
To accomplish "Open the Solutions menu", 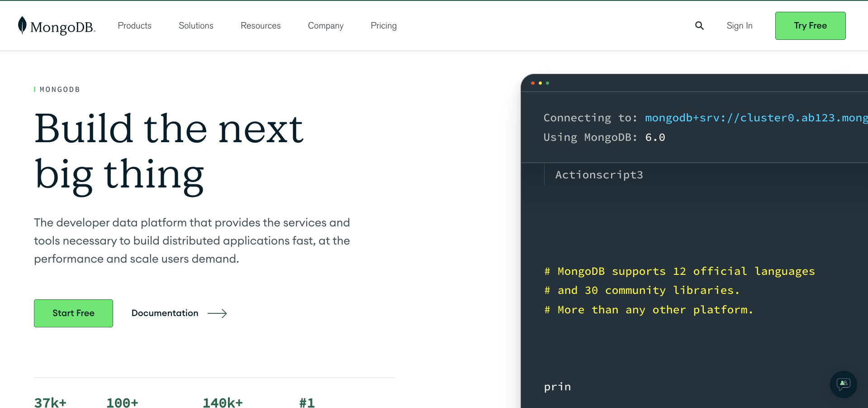I will click(x=196, y=26).
